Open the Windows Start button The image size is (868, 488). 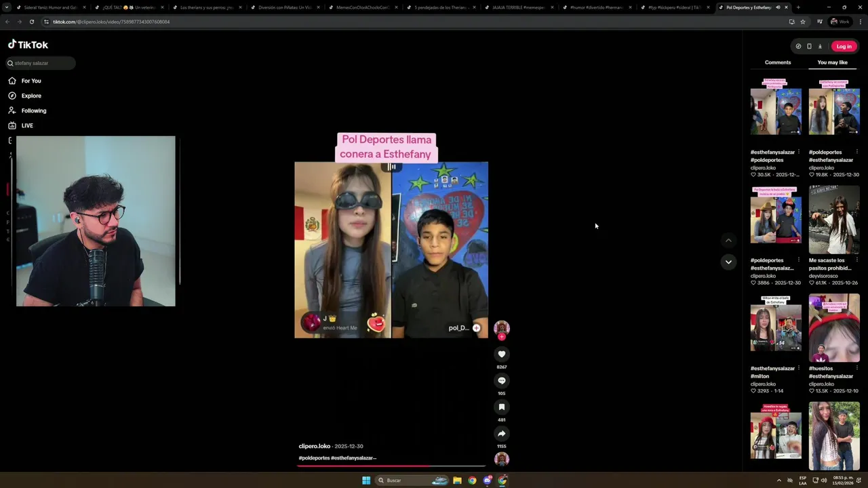(x=366, y=480)
